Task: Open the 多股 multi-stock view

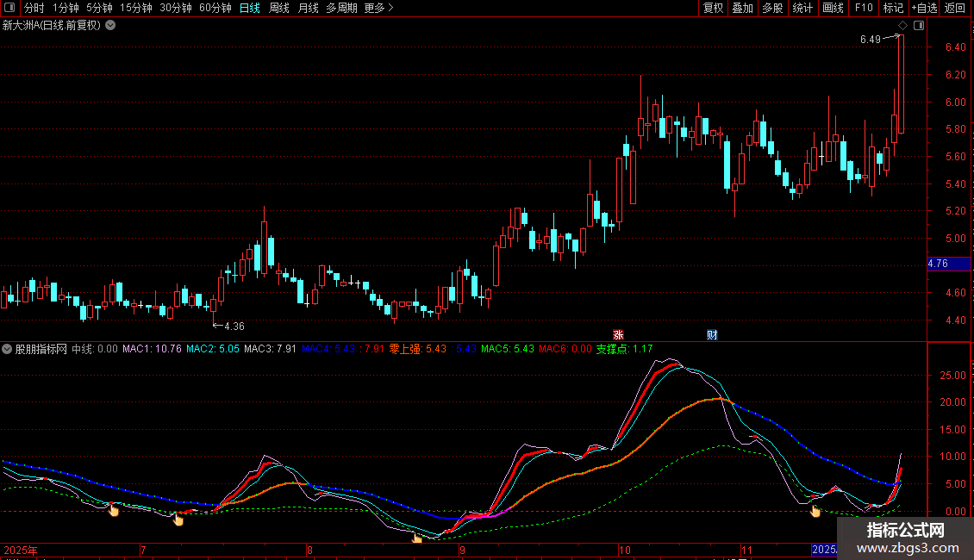Action: pos(773,8)
